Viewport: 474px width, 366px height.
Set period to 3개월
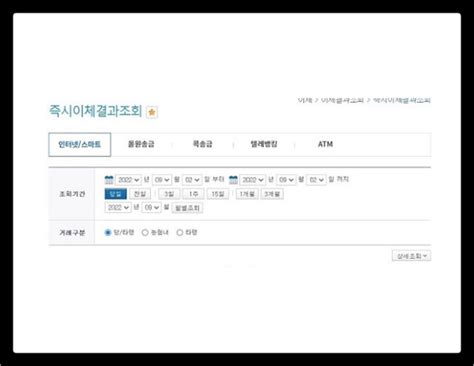pos(272,194)
